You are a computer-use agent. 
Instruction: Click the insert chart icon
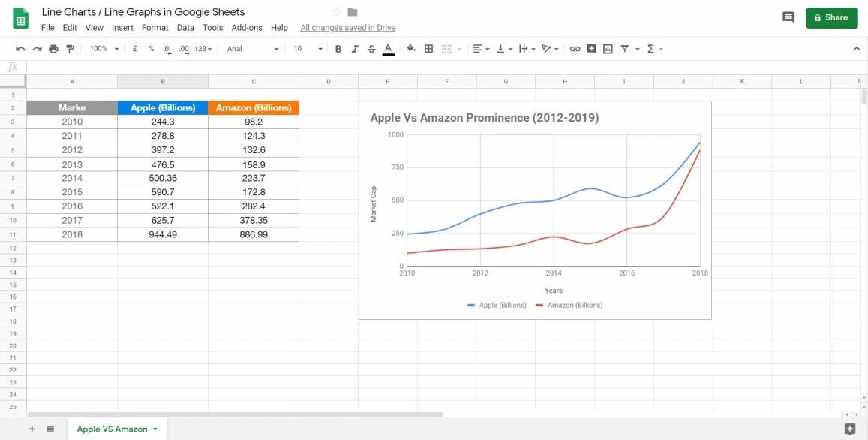pyautogui.click(x=608, y=49)
